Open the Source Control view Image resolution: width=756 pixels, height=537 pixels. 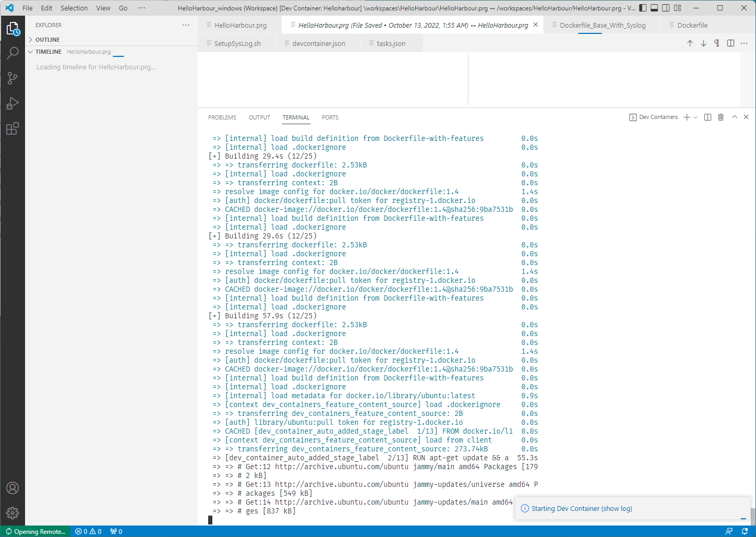pyautogui.click(x=13, y=78)
